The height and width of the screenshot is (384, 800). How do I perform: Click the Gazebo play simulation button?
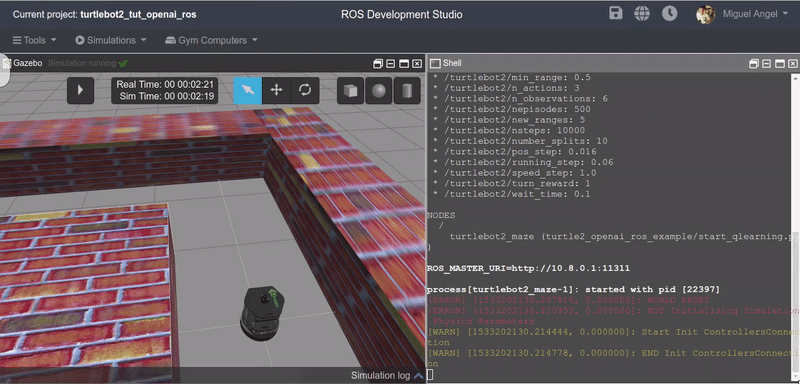tap(81, 90)
